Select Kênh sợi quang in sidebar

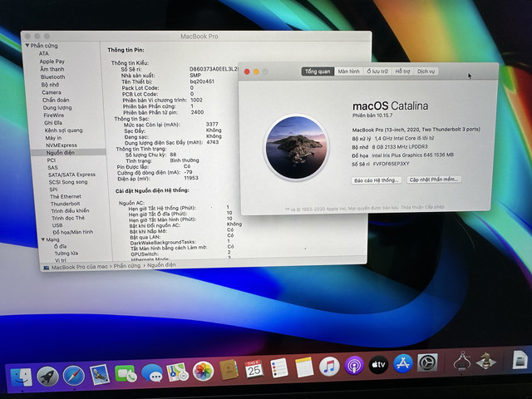point(63,131)
